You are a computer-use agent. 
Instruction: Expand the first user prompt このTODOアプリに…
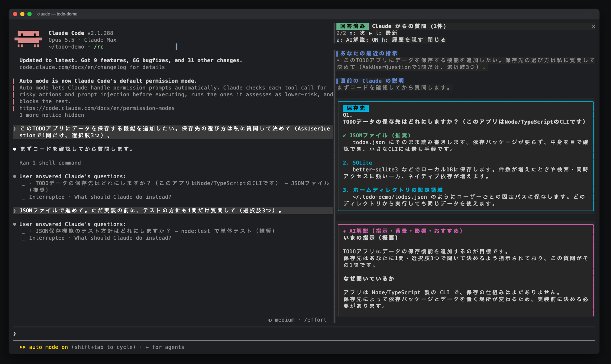coord(173,132)
